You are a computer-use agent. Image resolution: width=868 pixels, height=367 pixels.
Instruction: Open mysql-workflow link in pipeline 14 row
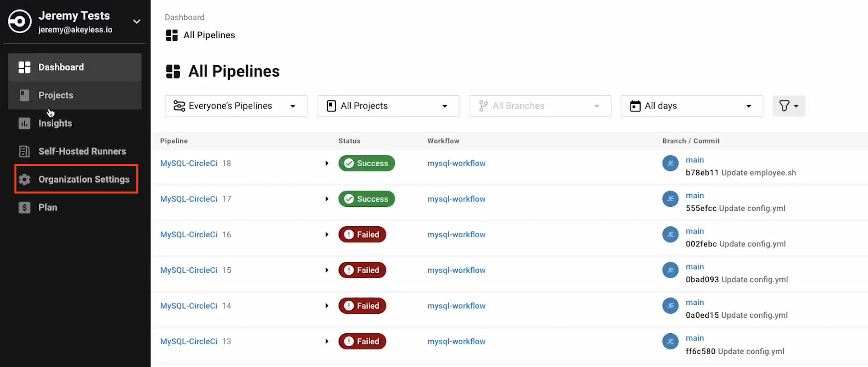coord(456,306)
